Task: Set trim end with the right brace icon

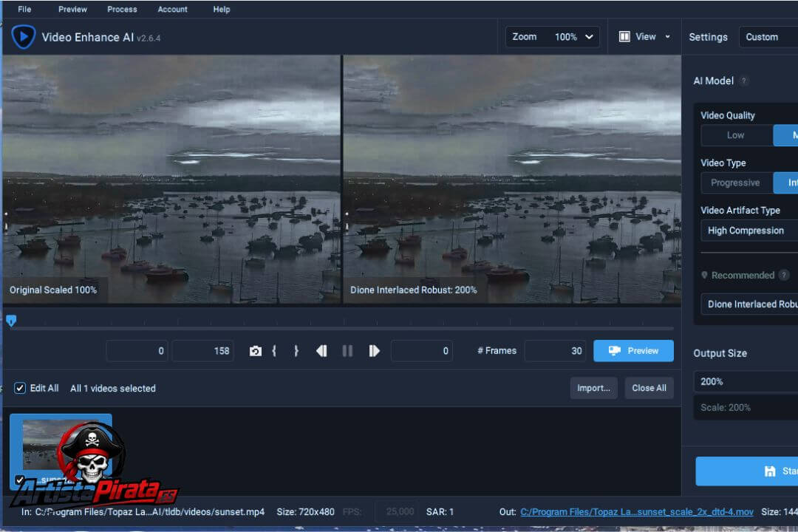Action: coord(296,351)
